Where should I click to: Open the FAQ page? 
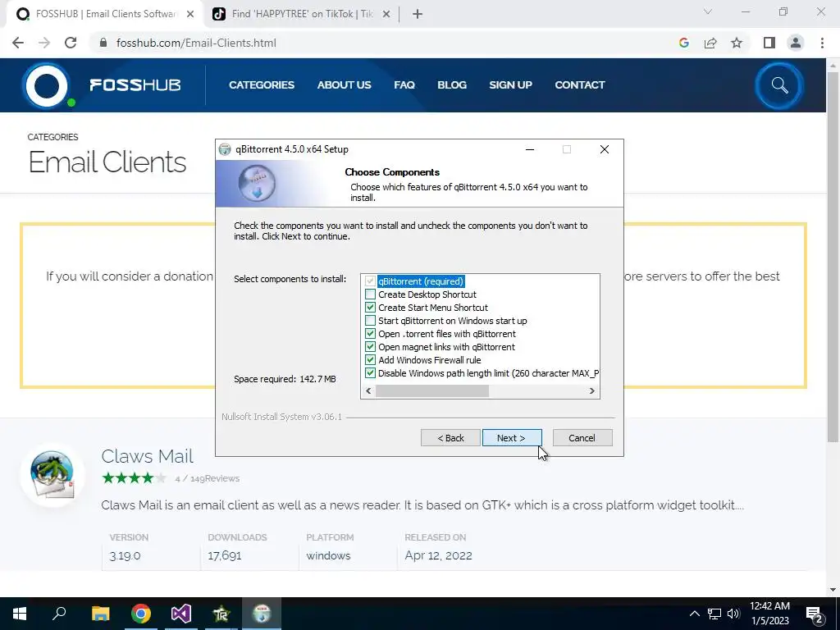coord(404,85)
